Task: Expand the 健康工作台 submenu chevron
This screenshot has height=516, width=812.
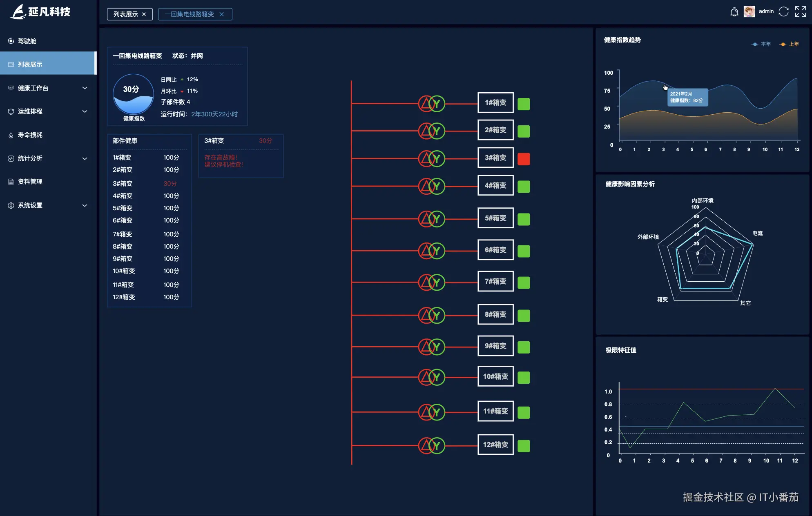Action: click(85, 88)
